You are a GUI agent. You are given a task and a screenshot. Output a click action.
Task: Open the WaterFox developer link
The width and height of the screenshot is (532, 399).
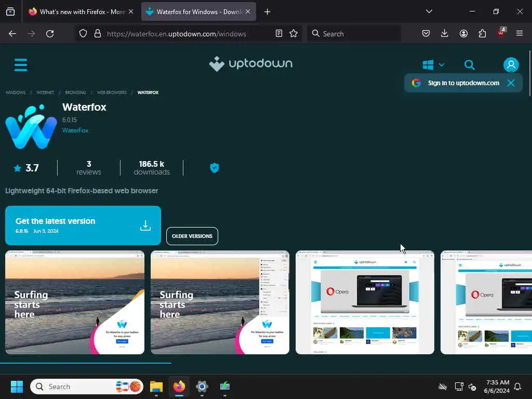coord(75,130)
